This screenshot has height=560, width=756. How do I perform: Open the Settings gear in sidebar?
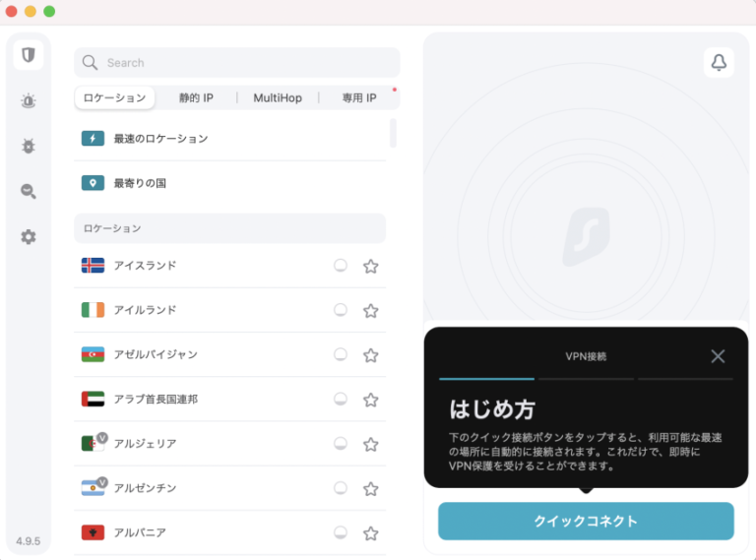coord(29,236)
